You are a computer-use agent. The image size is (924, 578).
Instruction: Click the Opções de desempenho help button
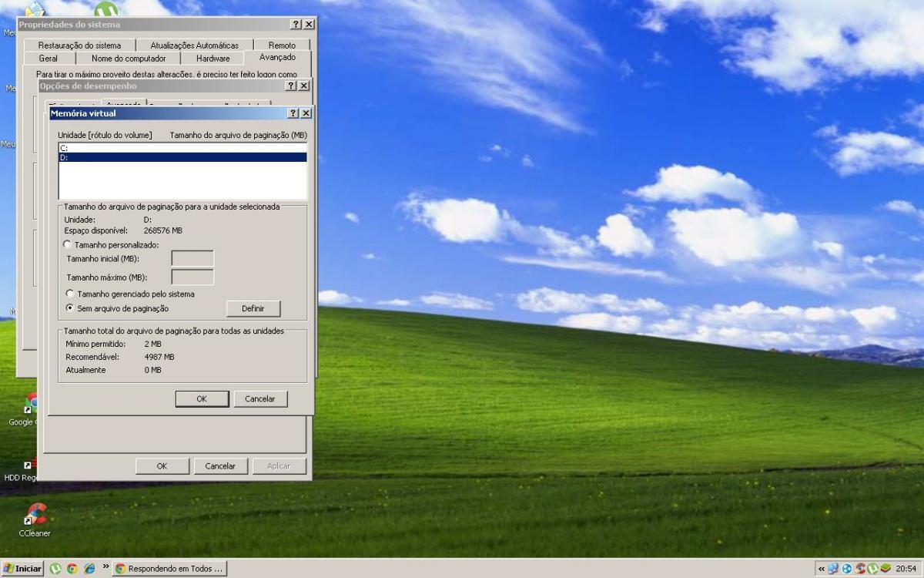coord(291,86)
